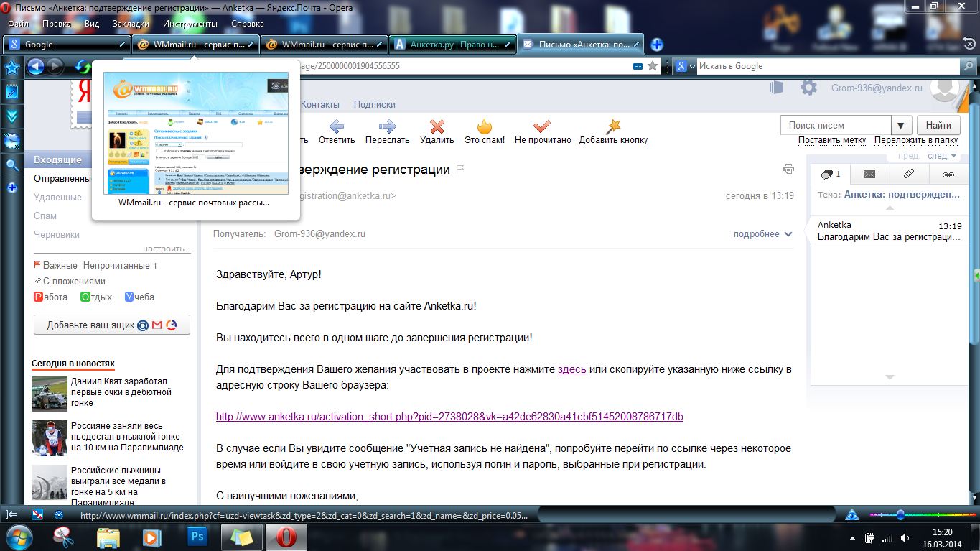The height and width of the screenshot is (551, 980).
Task: Switch to the Google tab
Action: (67, 45)
